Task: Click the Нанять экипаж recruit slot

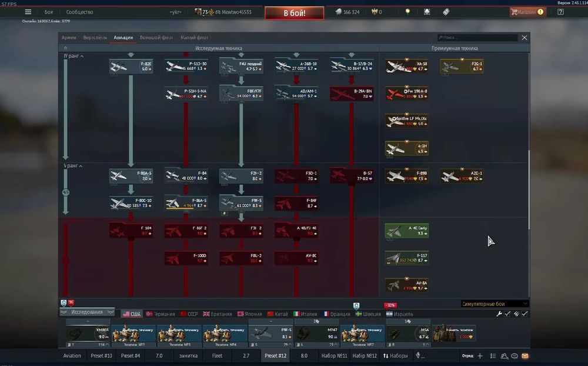Action: [x=455, y=333]
